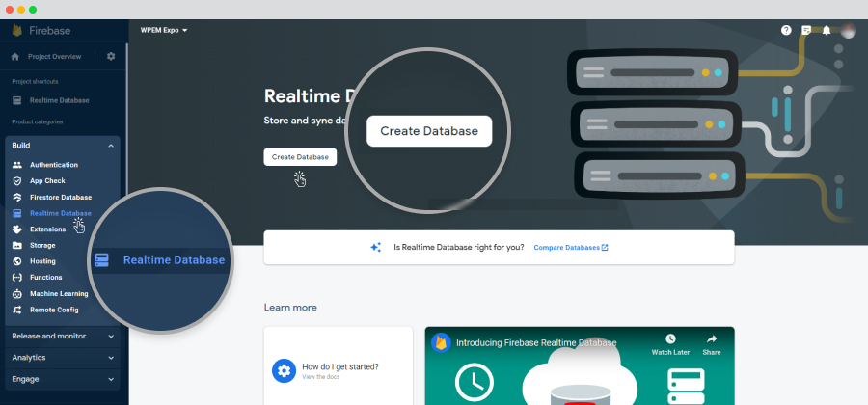Open the How do I get started card

click(x=339, y=365)
